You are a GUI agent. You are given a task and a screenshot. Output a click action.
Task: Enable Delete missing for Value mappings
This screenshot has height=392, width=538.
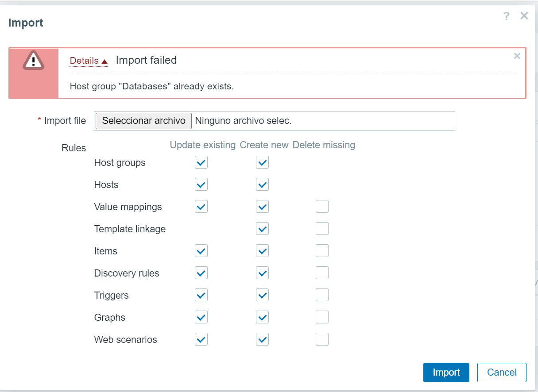point(322,207)
